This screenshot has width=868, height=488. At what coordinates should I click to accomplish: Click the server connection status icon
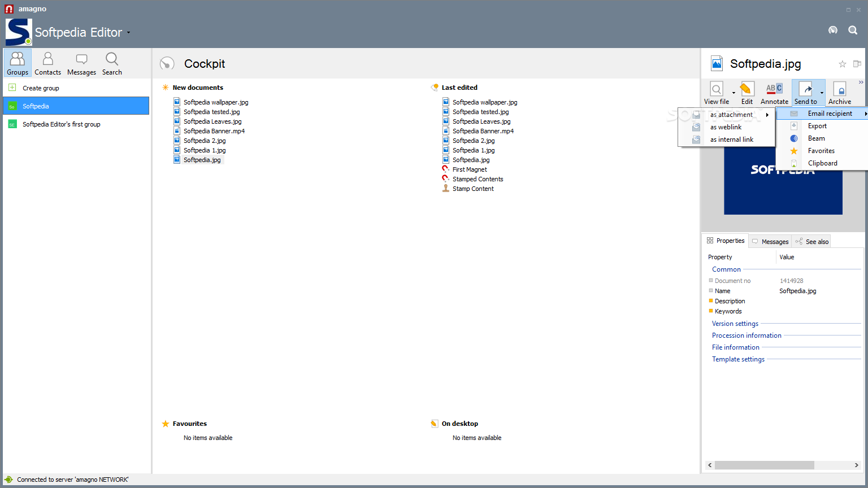[8, 480]
